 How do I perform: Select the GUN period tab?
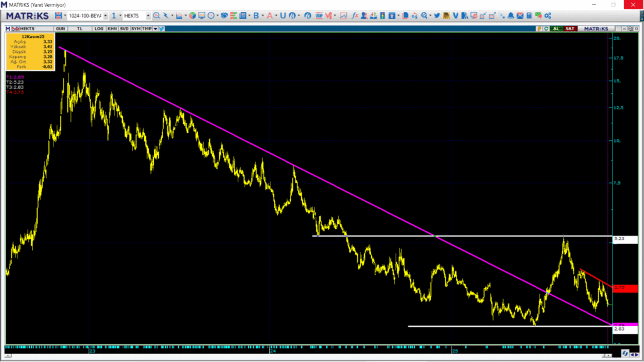point(61,29)
